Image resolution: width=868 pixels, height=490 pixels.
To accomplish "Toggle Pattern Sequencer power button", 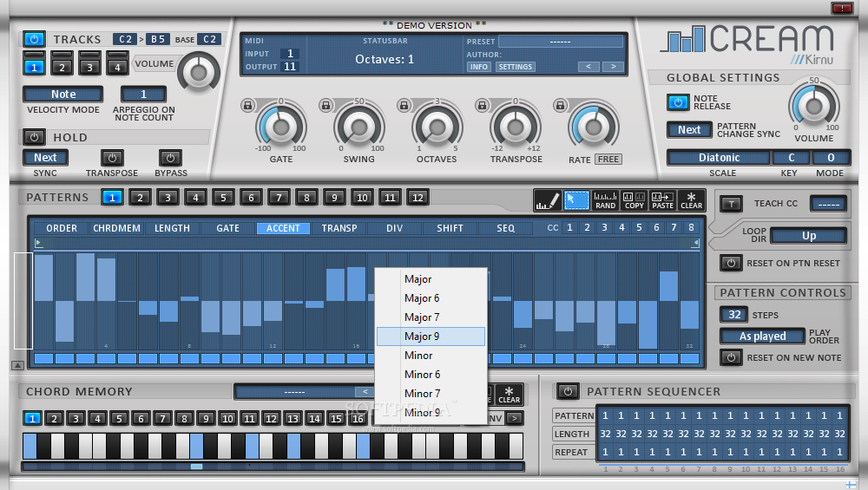I will (568, 391).
